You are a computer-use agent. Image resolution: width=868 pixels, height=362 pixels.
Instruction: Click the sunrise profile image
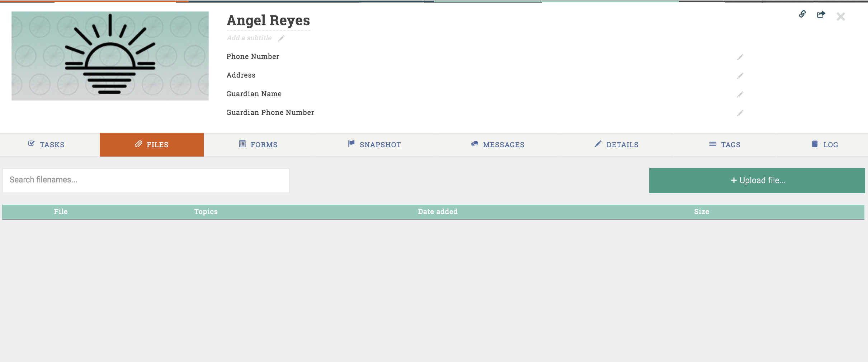110,56
